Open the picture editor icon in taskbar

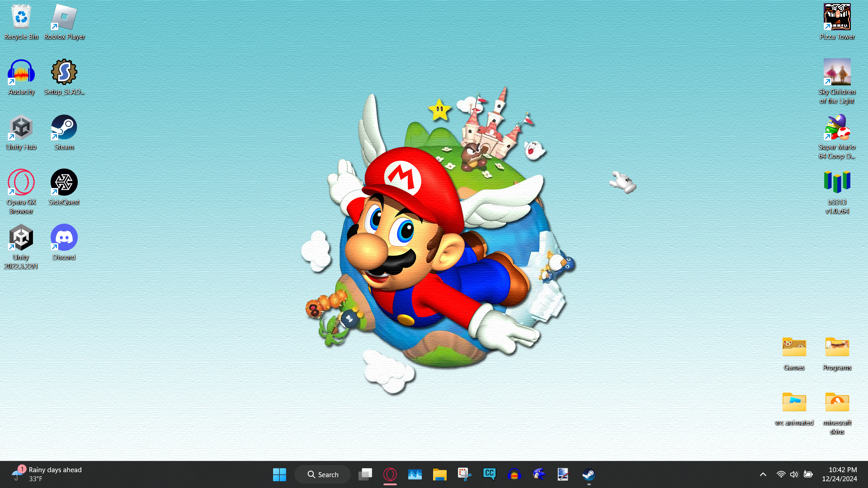coord(564,474)
